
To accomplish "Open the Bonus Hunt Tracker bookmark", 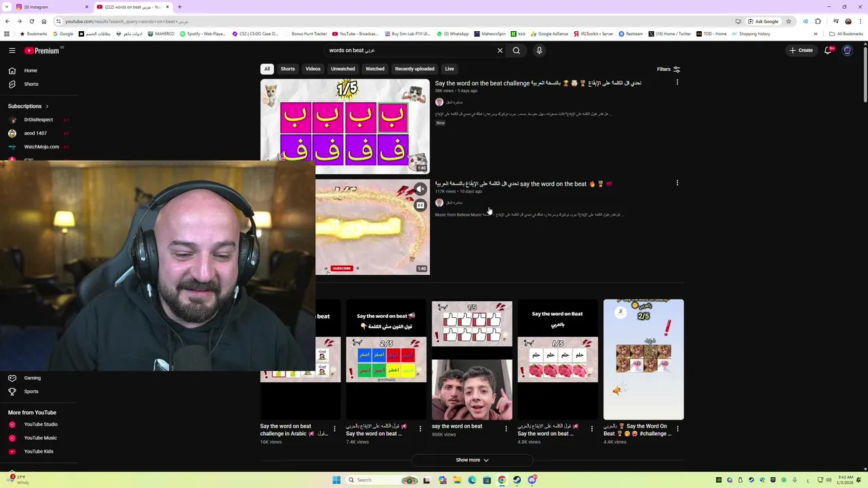I will pos(305,34).
